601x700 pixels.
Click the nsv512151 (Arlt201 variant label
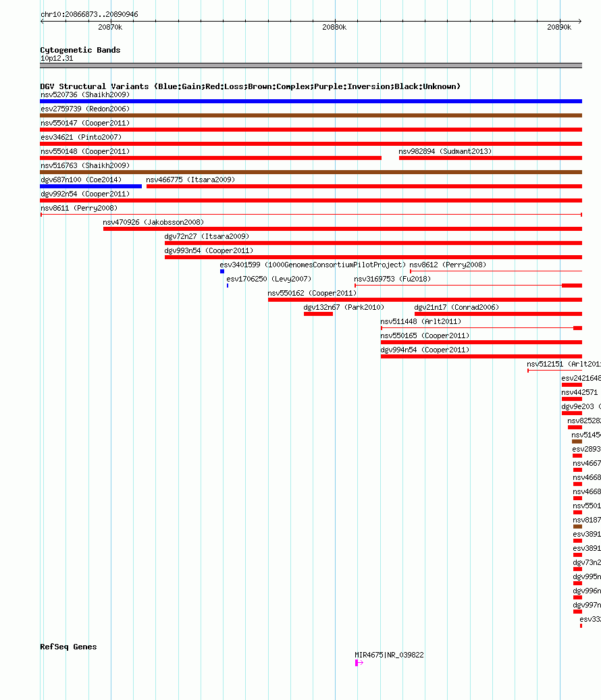click(563, 365)
